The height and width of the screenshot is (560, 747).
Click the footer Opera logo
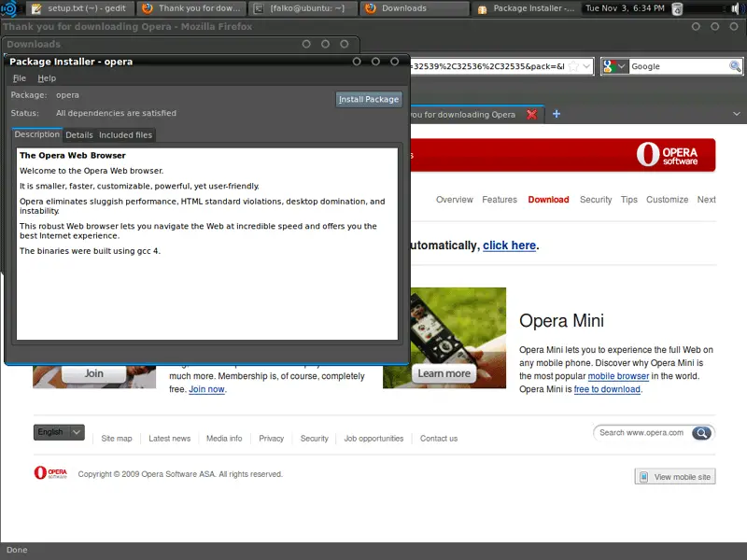50,472
